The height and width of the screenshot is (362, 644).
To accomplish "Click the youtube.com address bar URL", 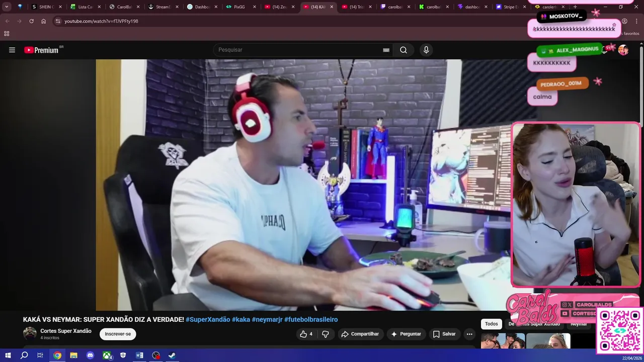I will pyautogui.click(x=101, y=21).
